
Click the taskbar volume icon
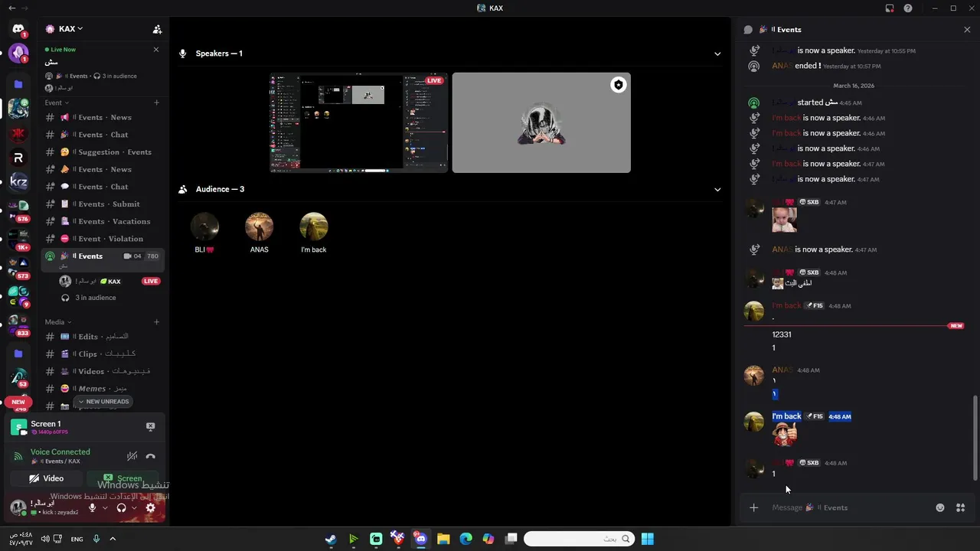tap(45, 539)
